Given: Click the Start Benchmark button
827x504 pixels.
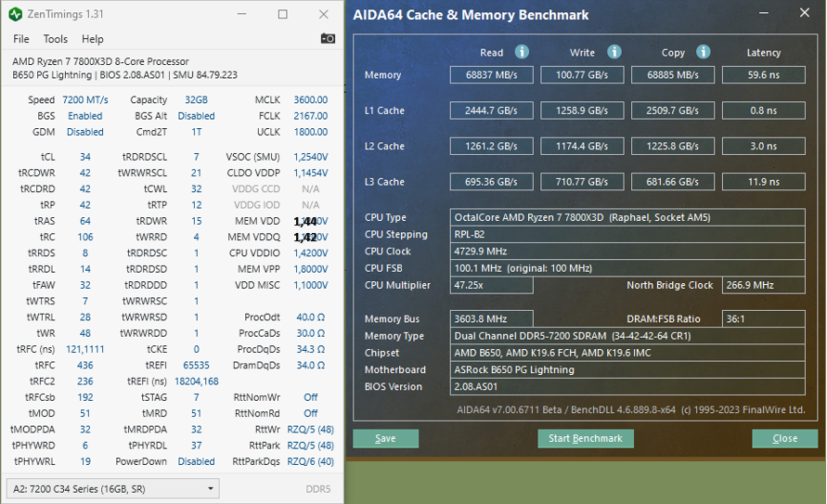Looking at the screenshot, I should tap(586, 439).
